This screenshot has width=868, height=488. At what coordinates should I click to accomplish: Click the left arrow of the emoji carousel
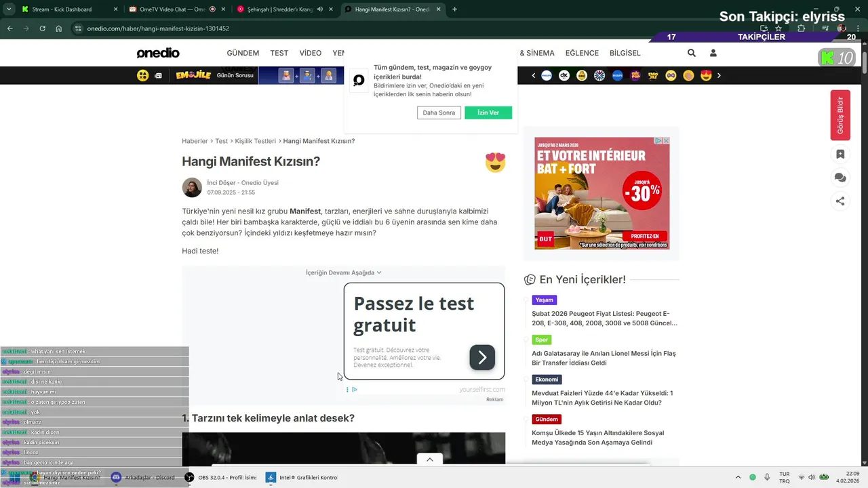[534, 75]
